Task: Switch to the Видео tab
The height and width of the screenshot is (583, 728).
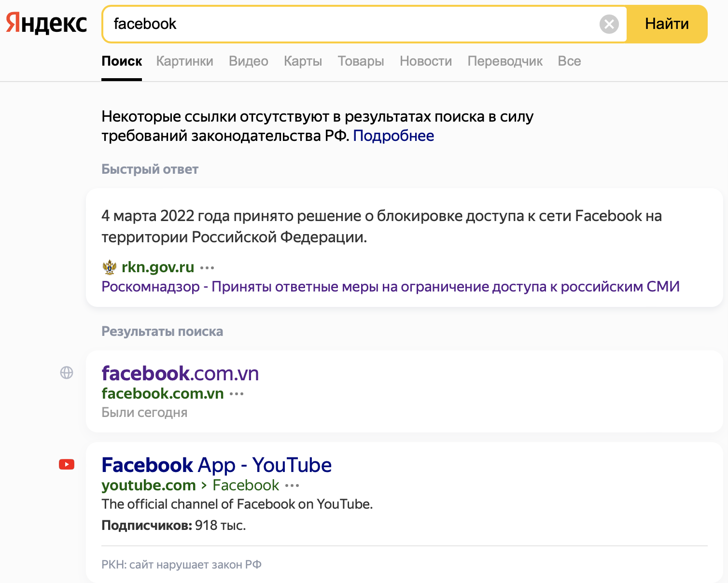Action: (248, 61)
